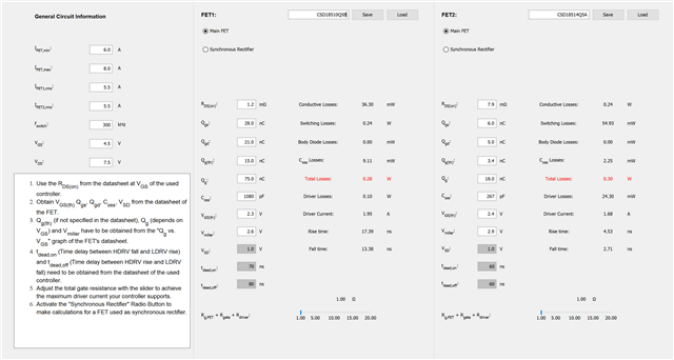Click the FET2 part name field
This screenshot has width=674, height=360.
point(559,15)
